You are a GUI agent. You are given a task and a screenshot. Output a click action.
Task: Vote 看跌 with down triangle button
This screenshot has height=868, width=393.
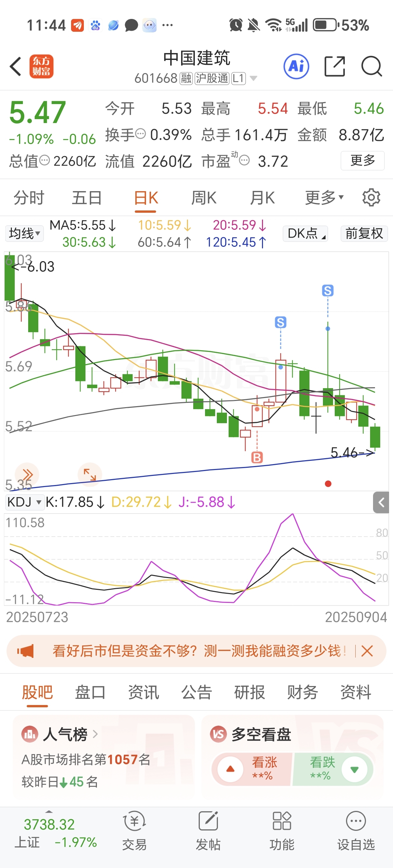coord(354,769)
